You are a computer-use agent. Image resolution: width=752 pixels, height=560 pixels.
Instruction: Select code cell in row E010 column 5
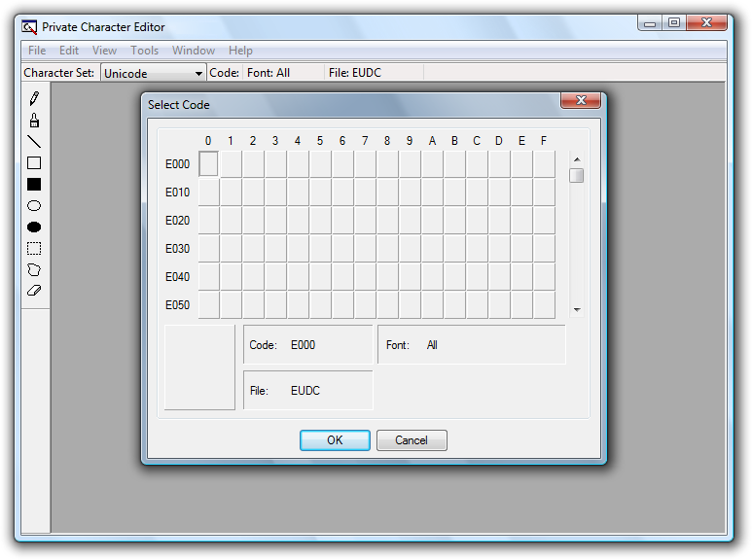pyautogui.click(x=320, y=192)
